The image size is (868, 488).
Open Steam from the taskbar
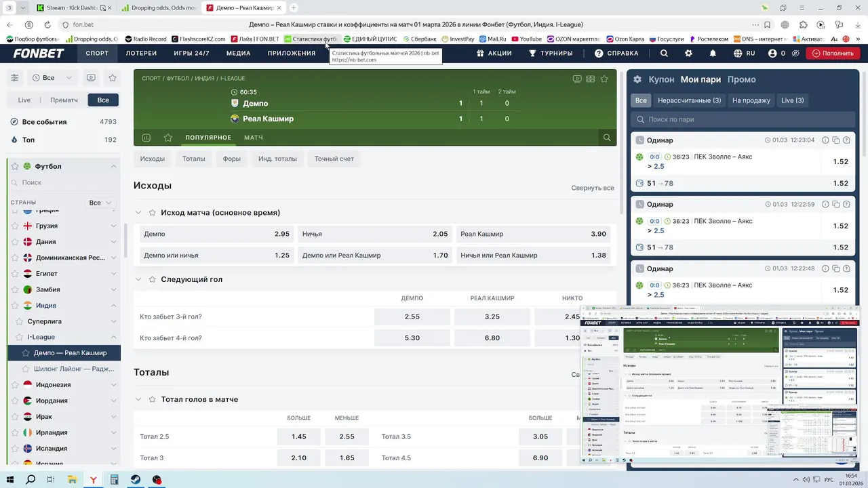pos(136,480)
